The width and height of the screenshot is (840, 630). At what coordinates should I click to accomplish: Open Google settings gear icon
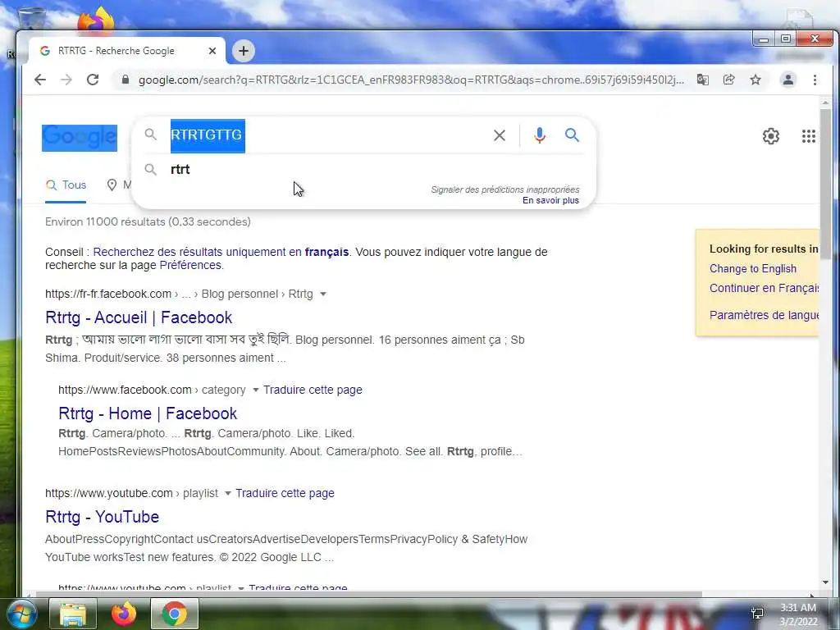(x=771, y=136)
